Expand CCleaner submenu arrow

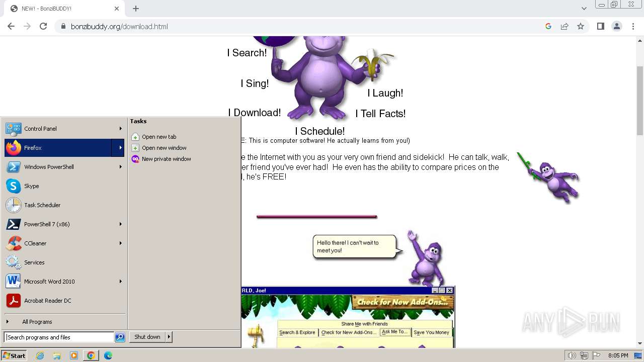click(x=120, y=243)
